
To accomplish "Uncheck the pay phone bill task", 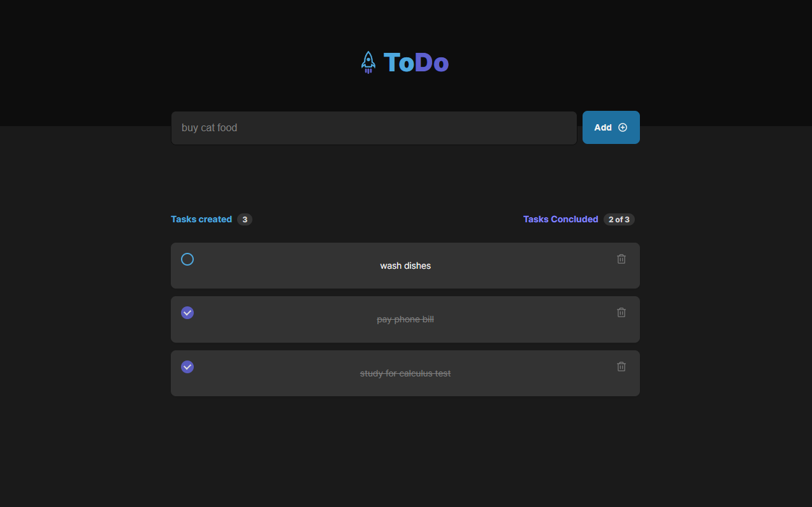I will coord(187,313).
